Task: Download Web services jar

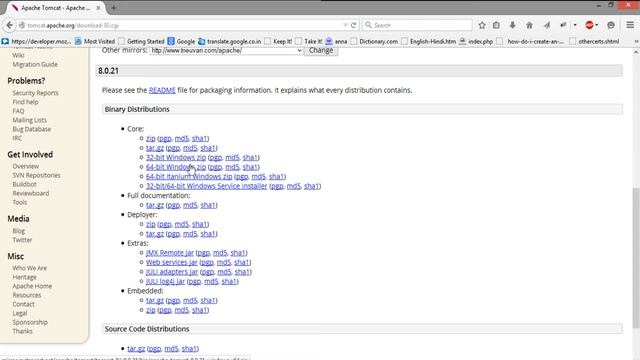Action: tap(172, 262)
